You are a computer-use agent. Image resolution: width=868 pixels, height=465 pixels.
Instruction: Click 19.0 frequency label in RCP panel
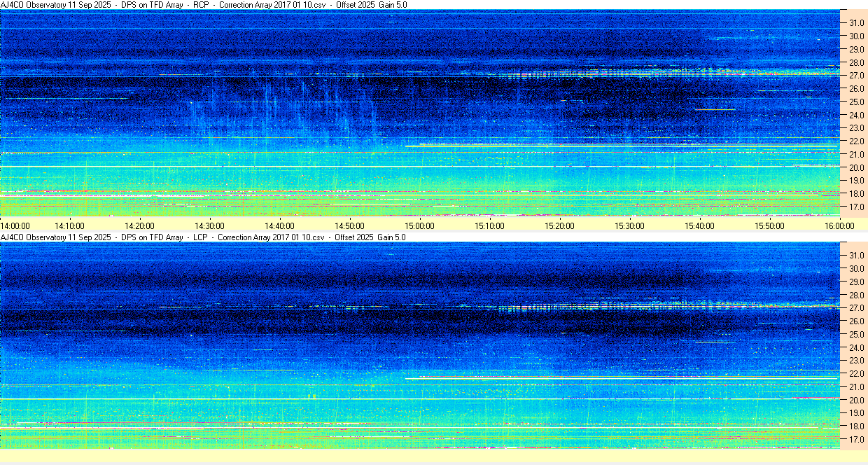pyautogui.click(x=857, y=181)
